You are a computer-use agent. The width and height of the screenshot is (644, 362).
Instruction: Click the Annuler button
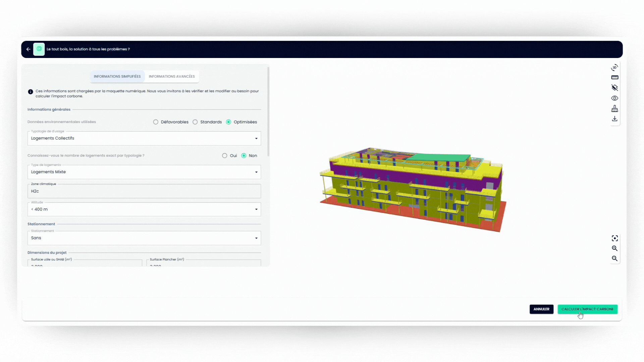pyautogui.click(x=541, y=309)
